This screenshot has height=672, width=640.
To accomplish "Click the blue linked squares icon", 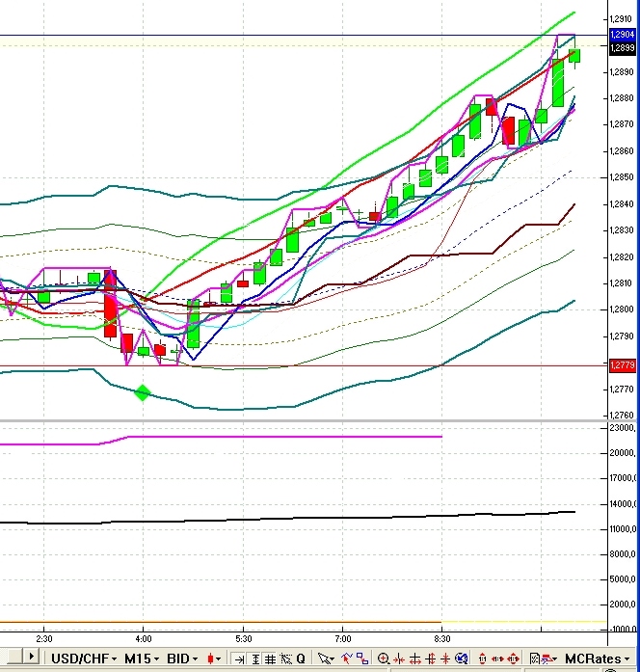I will click(362, 658).
